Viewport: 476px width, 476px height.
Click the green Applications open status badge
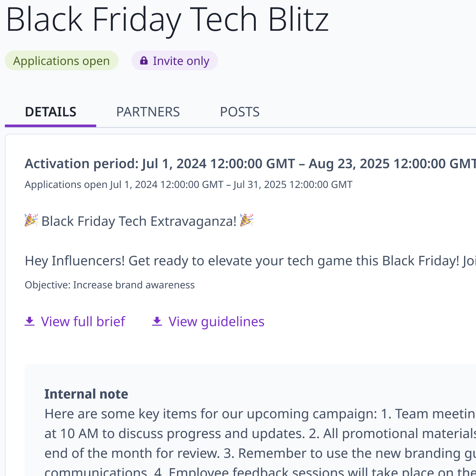(x=62, y=61)
